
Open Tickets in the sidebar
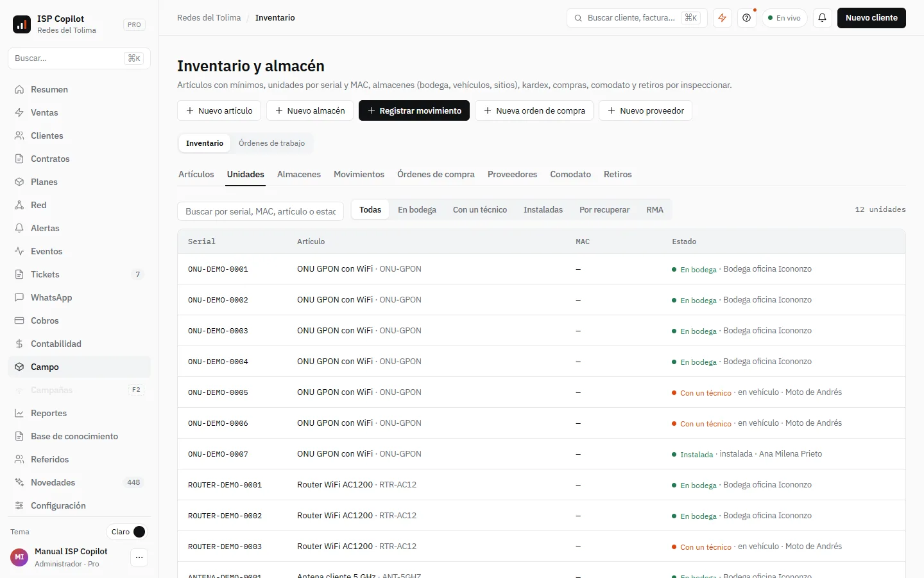(x=79, y=274)
